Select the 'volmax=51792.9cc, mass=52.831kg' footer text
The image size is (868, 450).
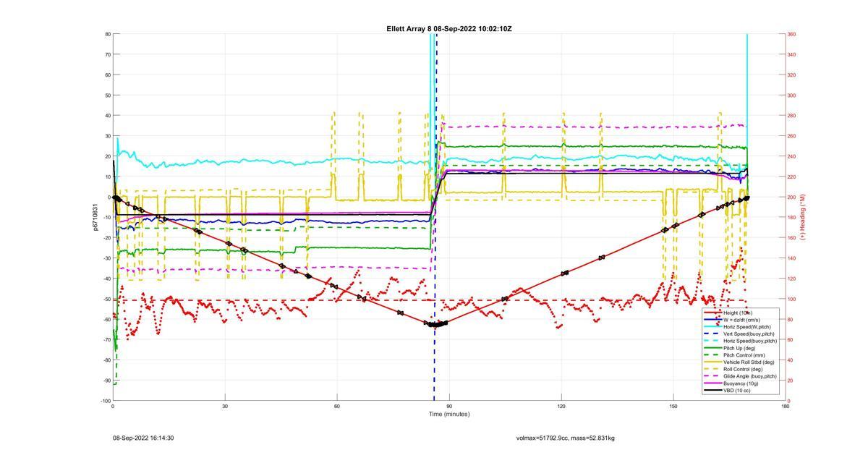tap(566, 438)
